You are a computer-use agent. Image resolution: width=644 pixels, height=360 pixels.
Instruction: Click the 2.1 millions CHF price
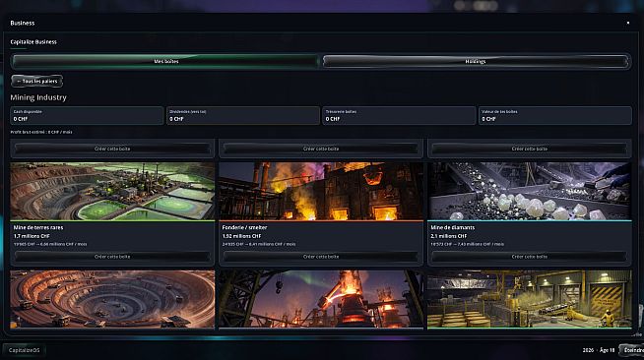pos(448,236)
